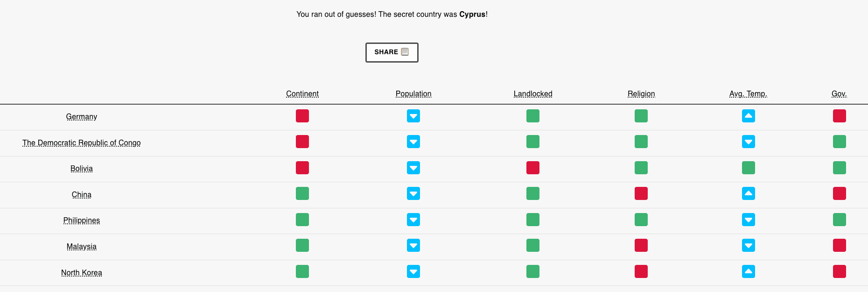
Task: Click Malaysia's population down-arrow icon
Action: pyautogui.click(x=413, y=245)
